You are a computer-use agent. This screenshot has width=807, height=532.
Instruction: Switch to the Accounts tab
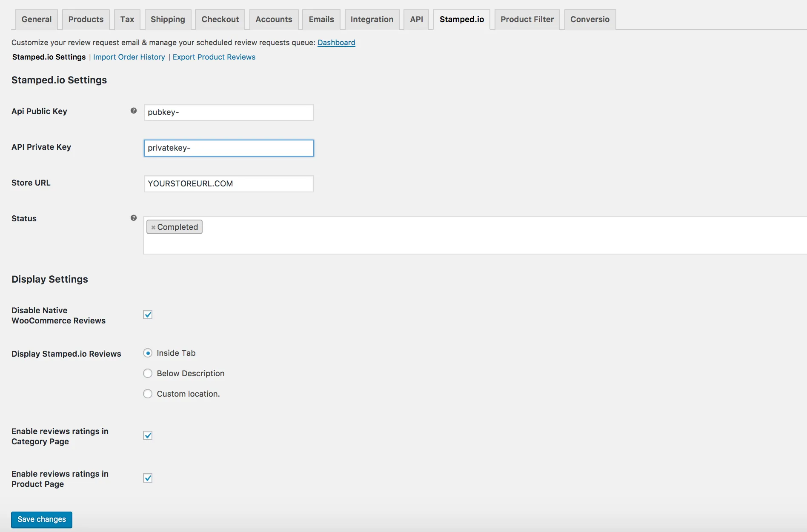pos(274,20)
